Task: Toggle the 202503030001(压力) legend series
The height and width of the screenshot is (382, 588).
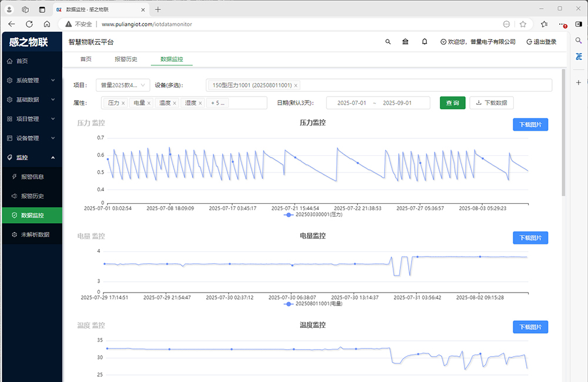Action: pyautogui.click(x=313, y=215)
